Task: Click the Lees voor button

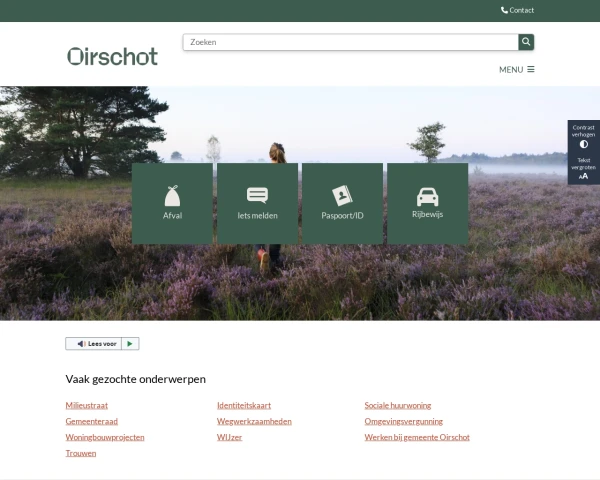Action: point(94,344)
